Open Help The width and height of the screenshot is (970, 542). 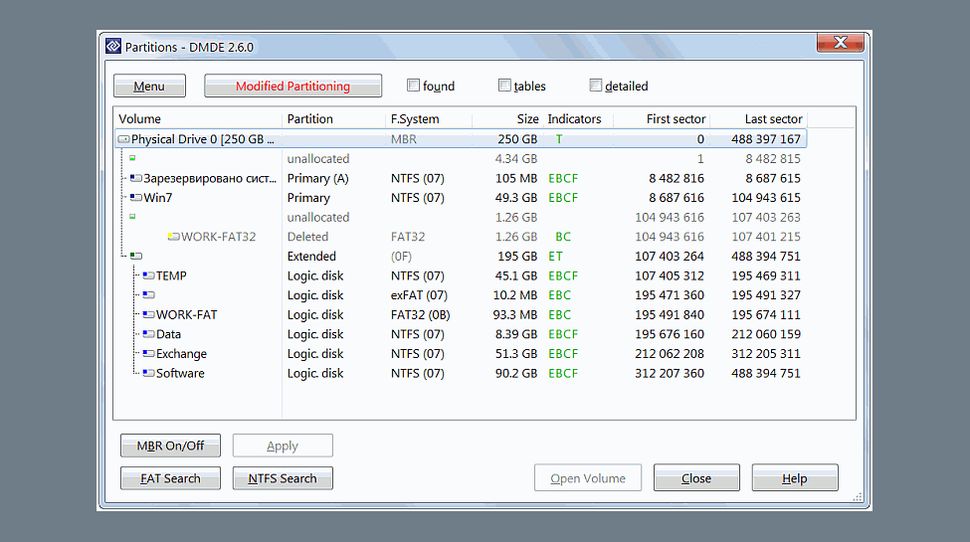pyautogui.click(x=795, y=478)
